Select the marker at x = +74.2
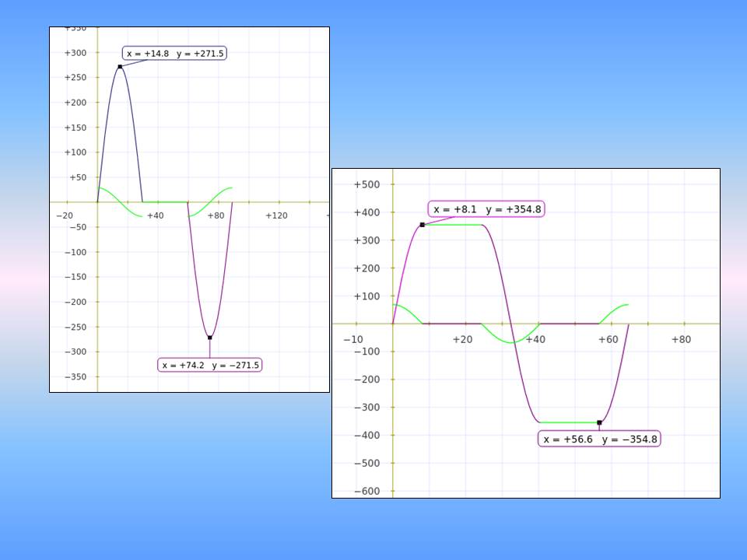The width and height of the screenshot is (747, 560). tap(211, 338)
